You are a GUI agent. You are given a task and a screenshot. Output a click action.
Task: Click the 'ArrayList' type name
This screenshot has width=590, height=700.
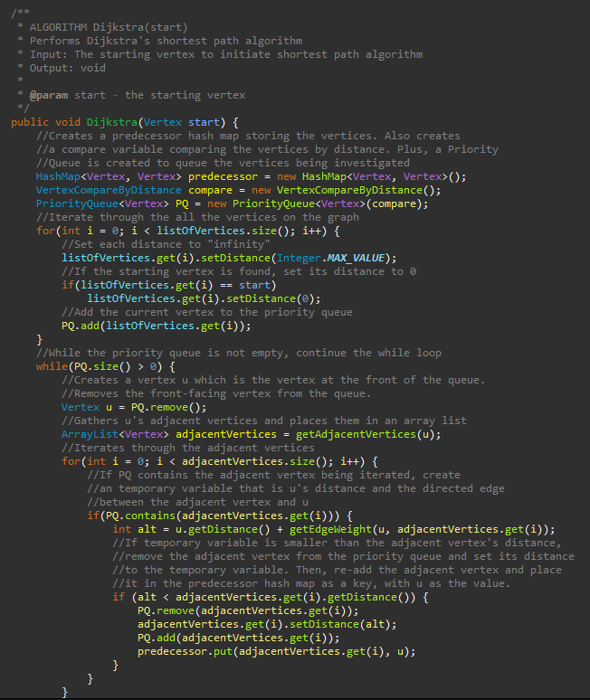(90, 434)
